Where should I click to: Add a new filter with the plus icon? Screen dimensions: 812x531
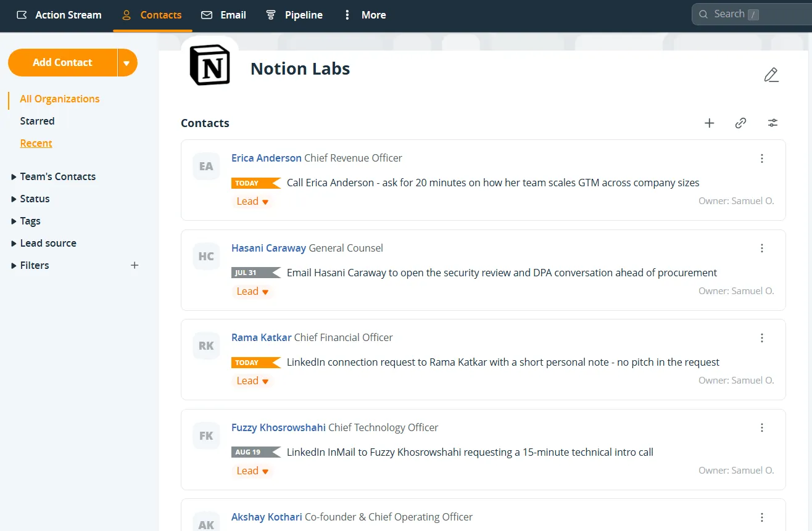point(135,265)
